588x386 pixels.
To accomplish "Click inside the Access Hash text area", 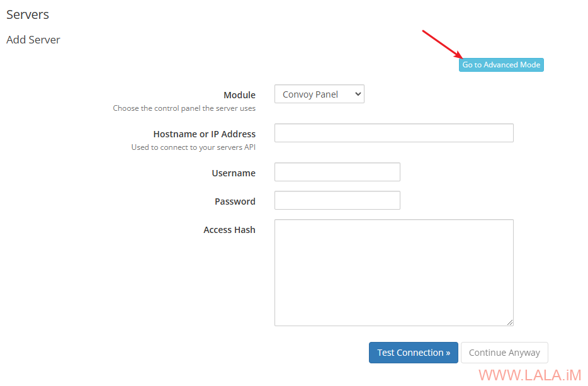I will pos(393,272).
